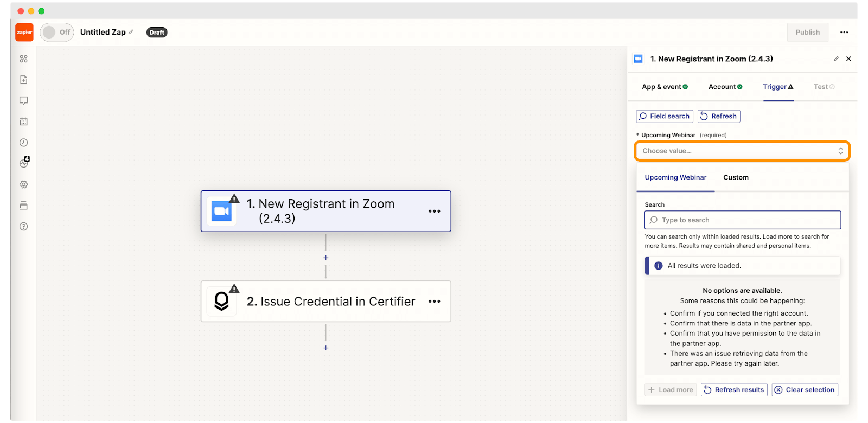Click the Type to search field
Image resolution: width=868 pixels, height=423 pixels.
click(x=743, y=220)
